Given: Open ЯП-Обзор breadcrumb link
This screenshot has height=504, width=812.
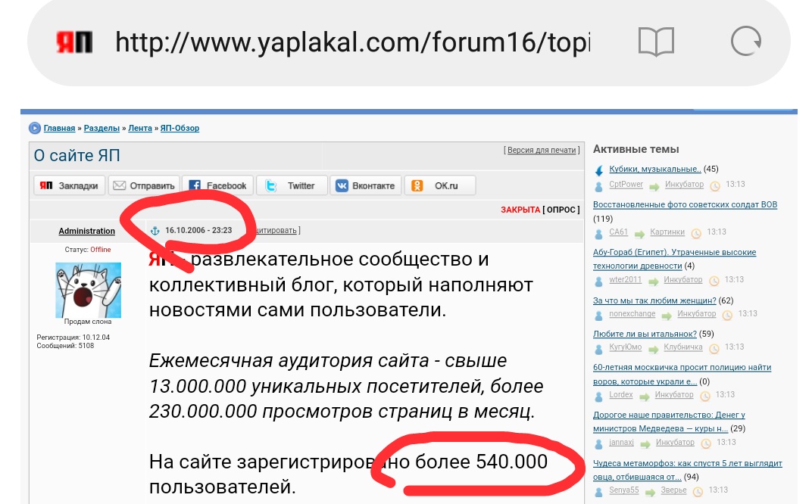Looking at the screenshot, I should (x=180, y=128).
